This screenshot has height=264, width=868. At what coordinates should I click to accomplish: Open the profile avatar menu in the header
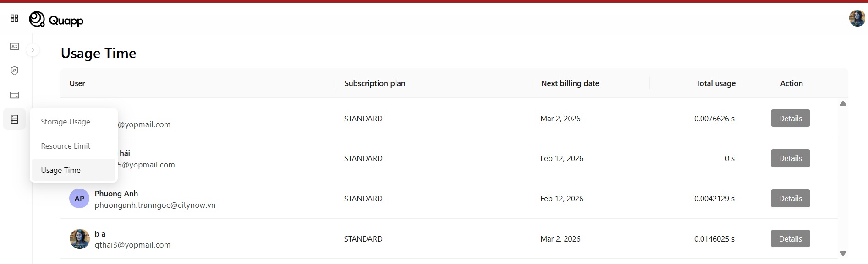pyautogui.click(x=857, y=18)
